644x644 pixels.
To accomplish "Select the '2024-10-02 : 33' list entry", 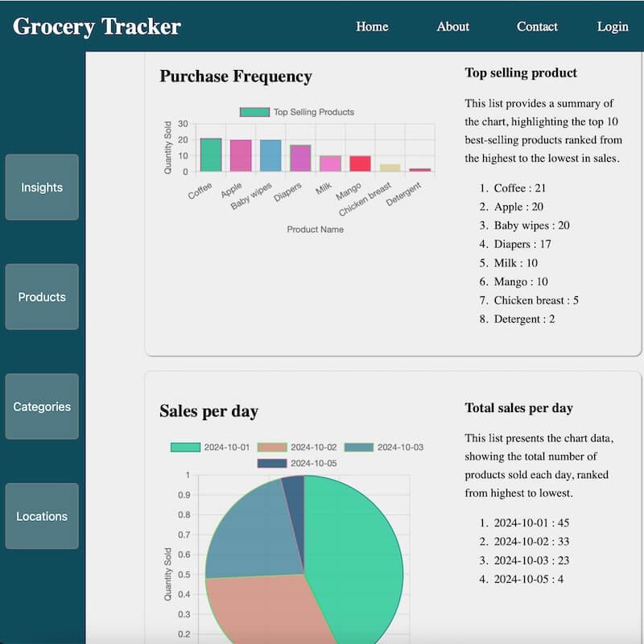I will point(531,541).
